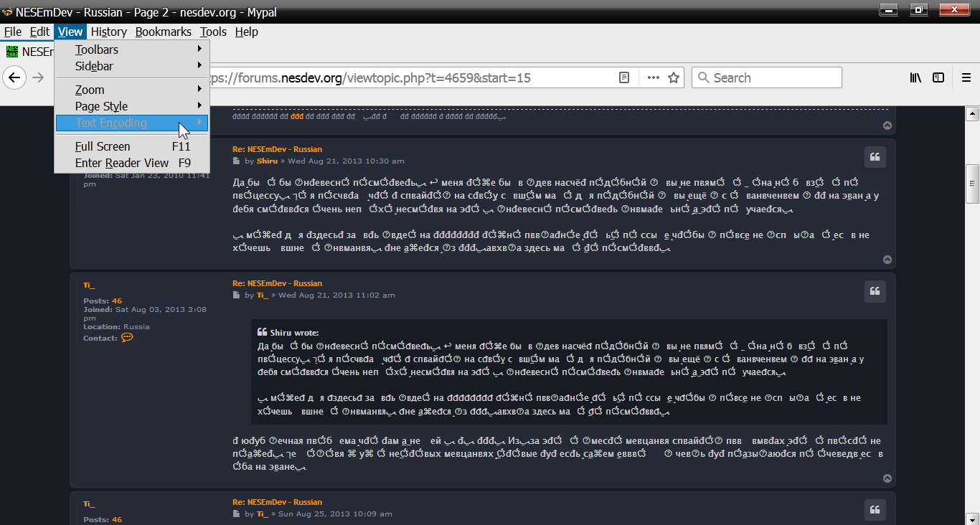This screenshot has height=525, width=980.
Task: Bookmark this page with the star icon
Action: tap(674, 77)
